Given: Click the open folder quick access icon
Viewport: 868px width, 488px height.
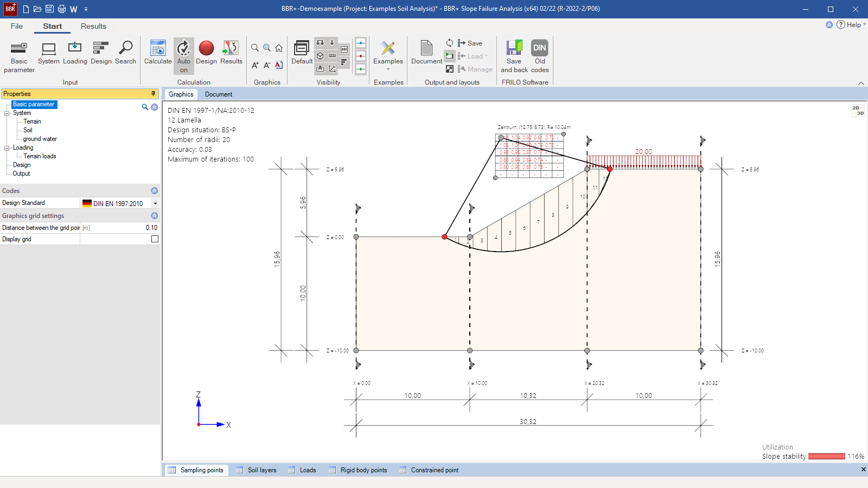Looking at the screenshot, I should [37, 9].
